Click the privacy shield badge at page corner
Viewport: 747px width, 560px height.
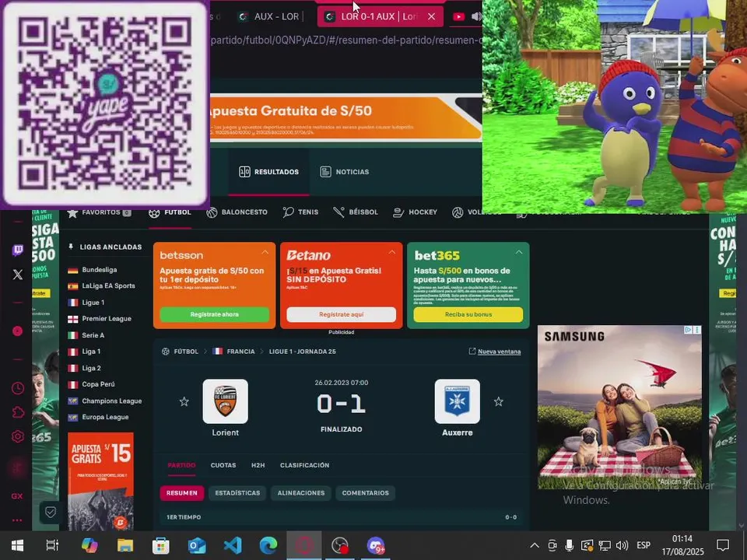[x=51, y=513]
